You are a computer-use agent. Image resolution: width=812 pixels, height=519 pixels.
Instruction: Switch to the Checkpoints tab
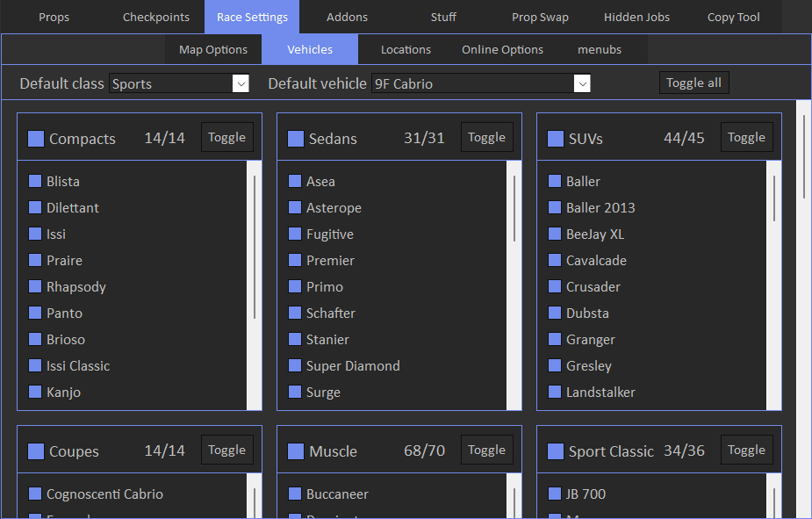pos(156,17)
